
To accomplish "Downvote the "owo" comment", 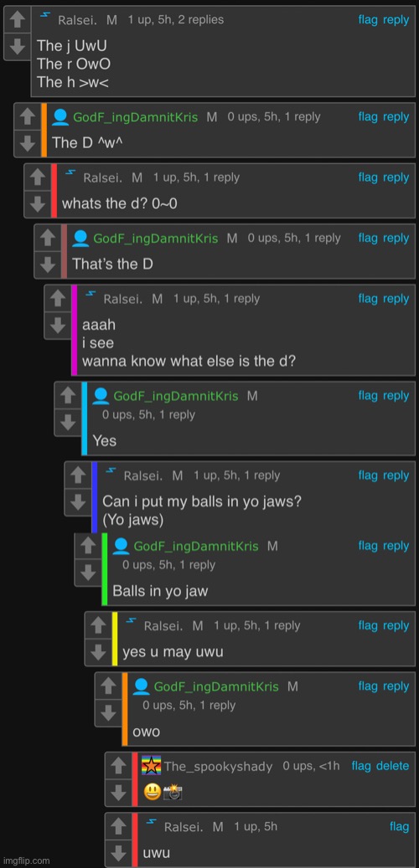I will (108, 713).
